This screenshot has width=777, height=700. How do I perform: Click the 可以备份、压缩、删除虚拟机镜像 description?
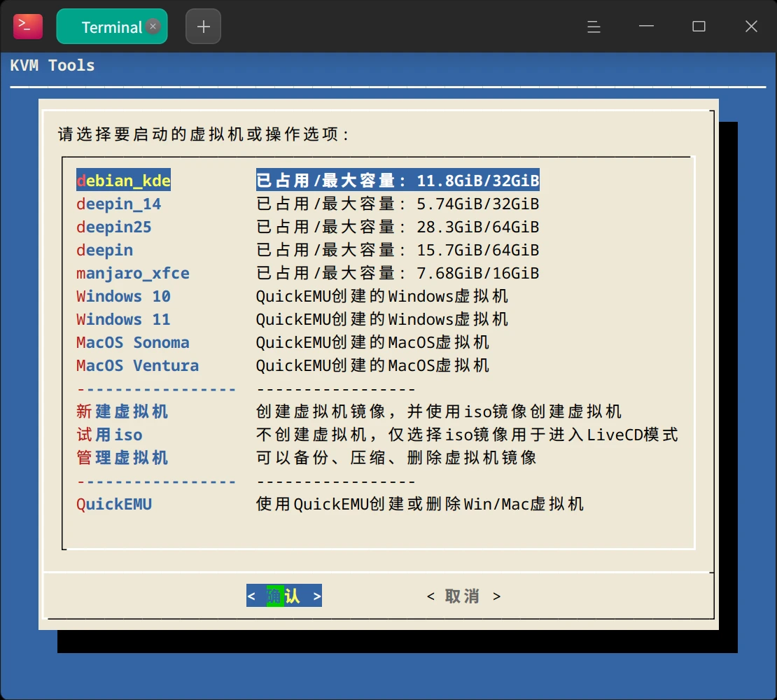pos(396,458)
